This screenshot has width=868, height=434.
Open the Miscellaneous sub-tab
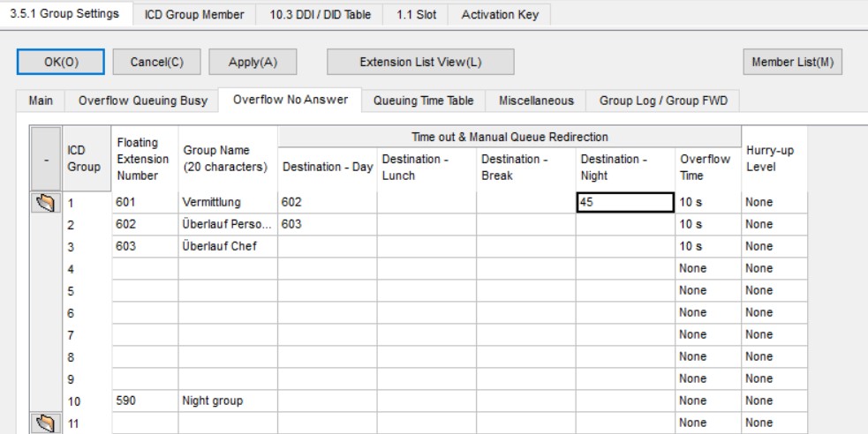[x=536, y=101]
